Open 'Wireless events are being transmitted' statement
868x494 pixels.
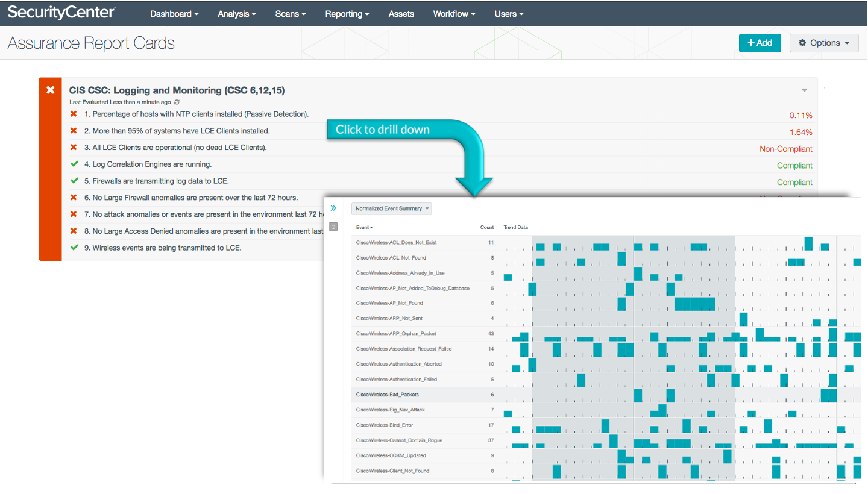[x=163, y=248]
